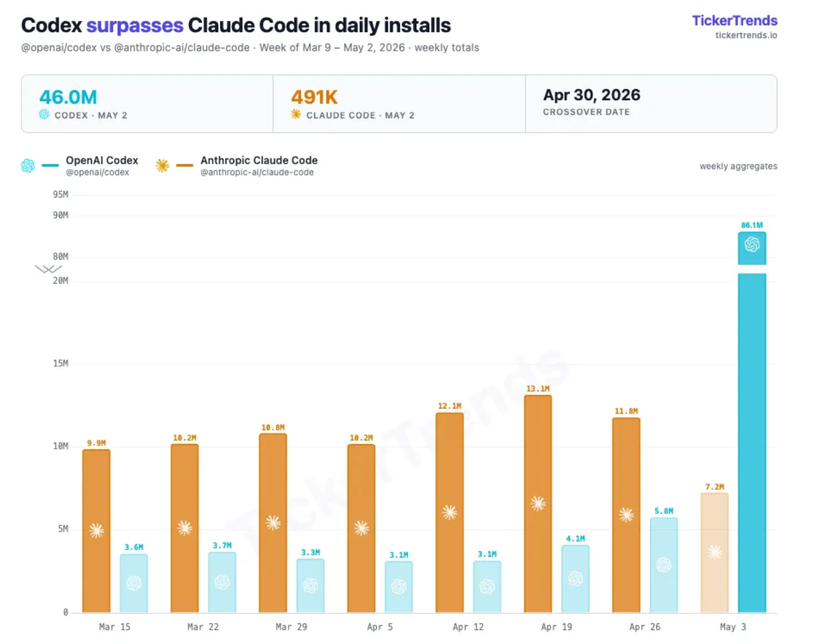The width and height of the screenshot is (826, 644).
Task: Click the Mar 29 x-axis label
Action: [291, 627]
